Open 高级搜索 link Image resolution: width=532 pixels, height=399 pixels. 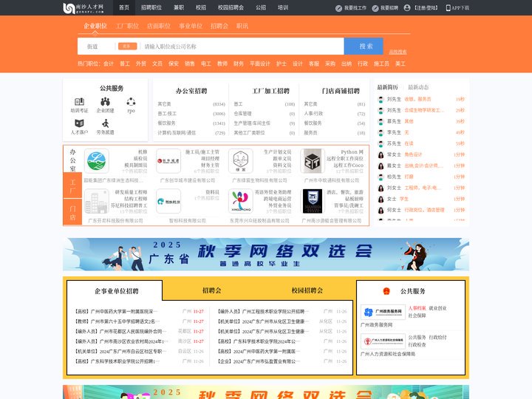click(398, 52)
